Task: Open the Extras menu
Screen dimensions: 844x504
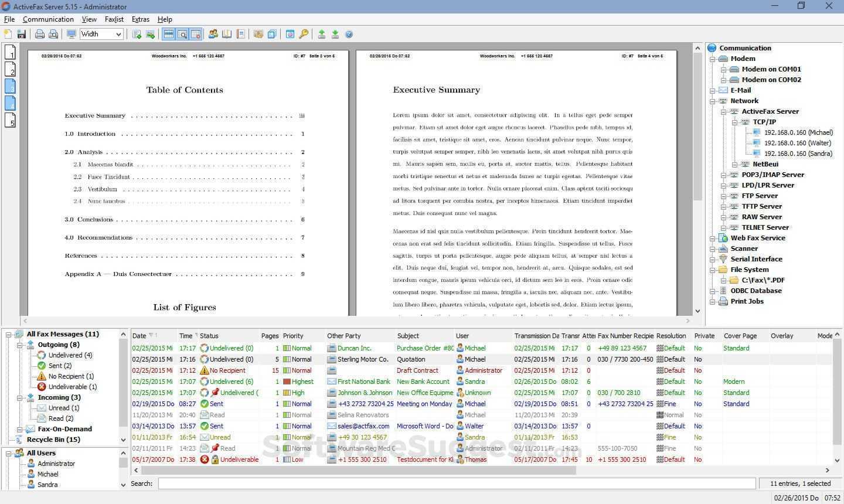Action: (x=140, y=19)
